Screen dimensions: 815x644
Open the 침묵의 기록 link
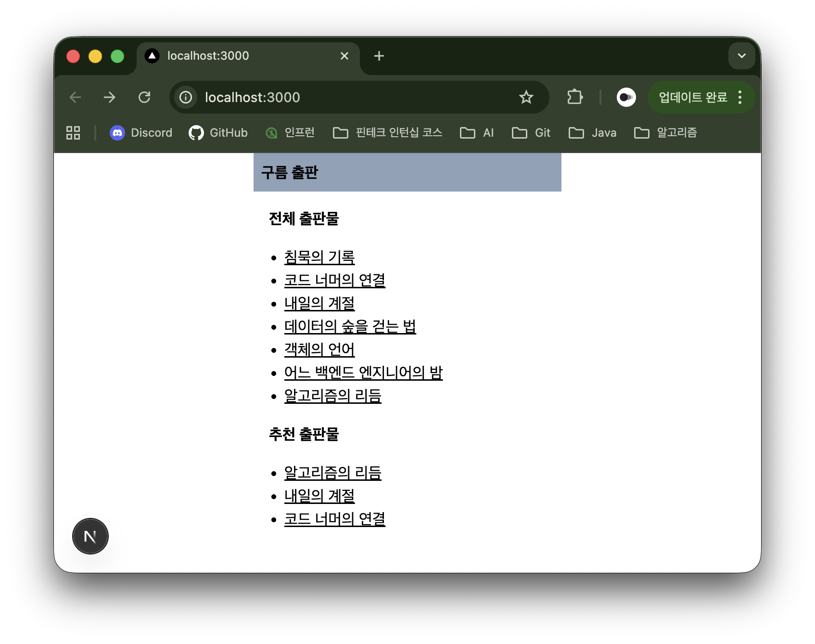pyautogui.click(x=319, y=257)
